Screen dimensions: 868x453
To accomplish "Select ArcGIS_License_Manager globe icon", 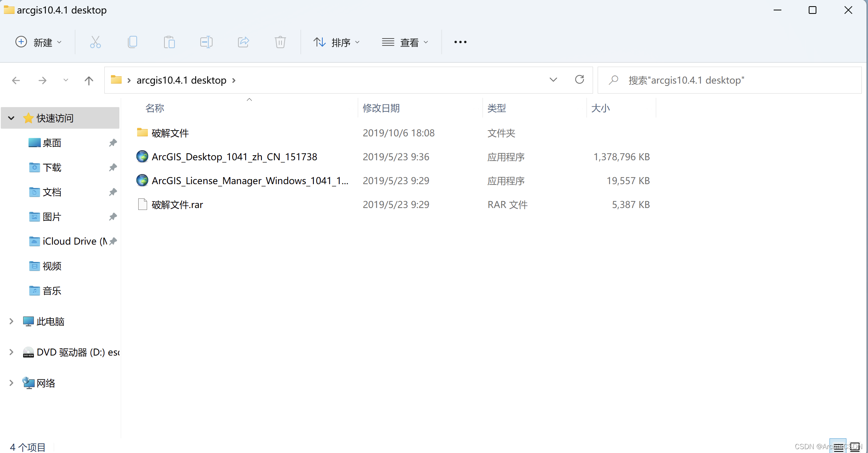I will coord(142,180).
